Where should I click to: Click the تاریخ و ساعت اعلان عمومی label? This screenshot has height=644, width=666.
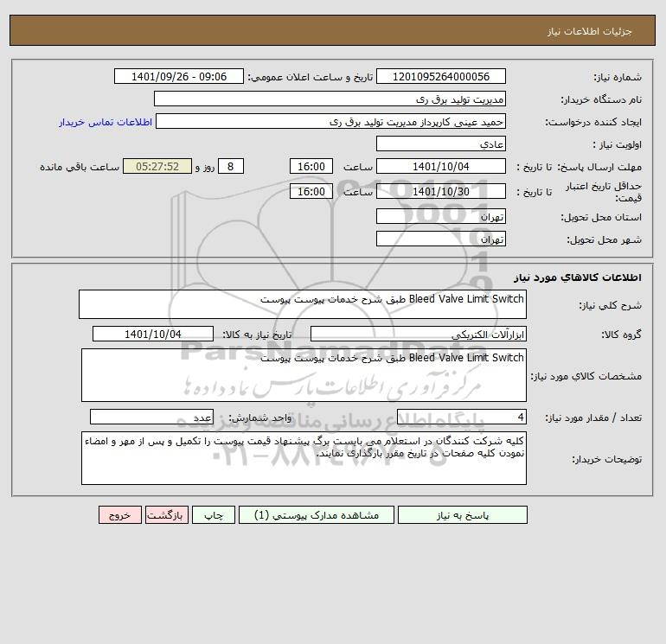coord(310,77)
